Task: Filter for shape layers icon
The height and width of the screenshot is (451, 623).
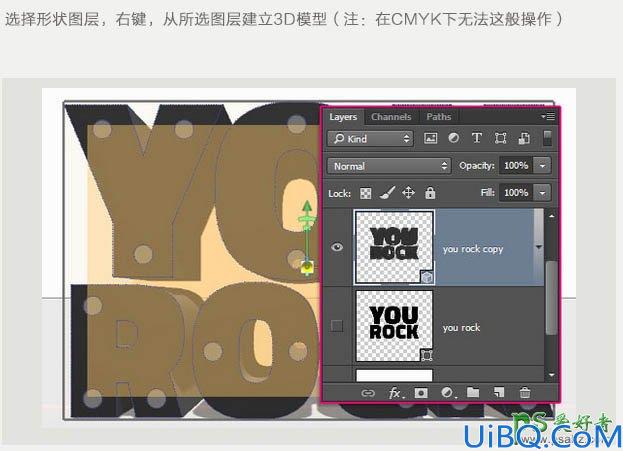Action: pyautogui.click(x=500, y=138)
